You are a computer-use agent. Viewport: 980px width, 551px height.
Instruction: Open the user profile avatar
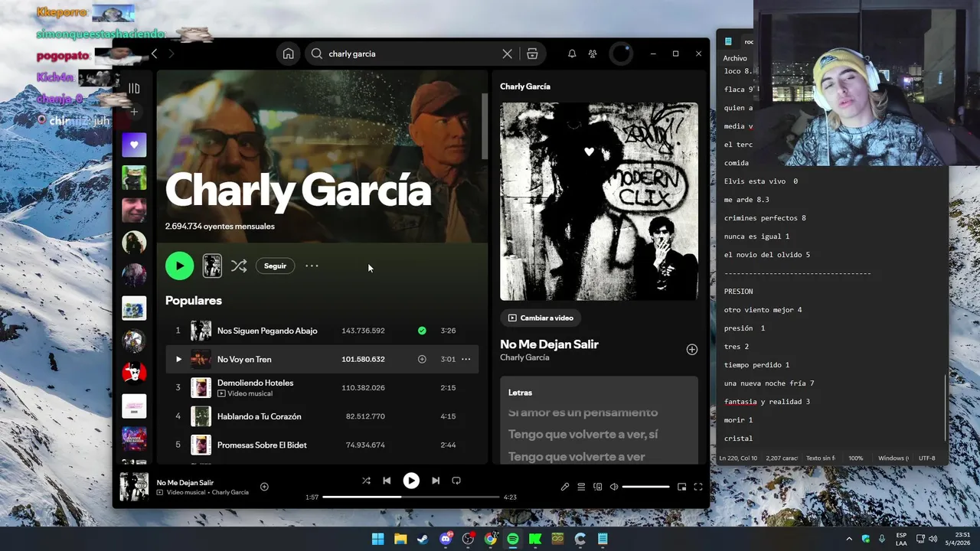click(x=621, y=54)
